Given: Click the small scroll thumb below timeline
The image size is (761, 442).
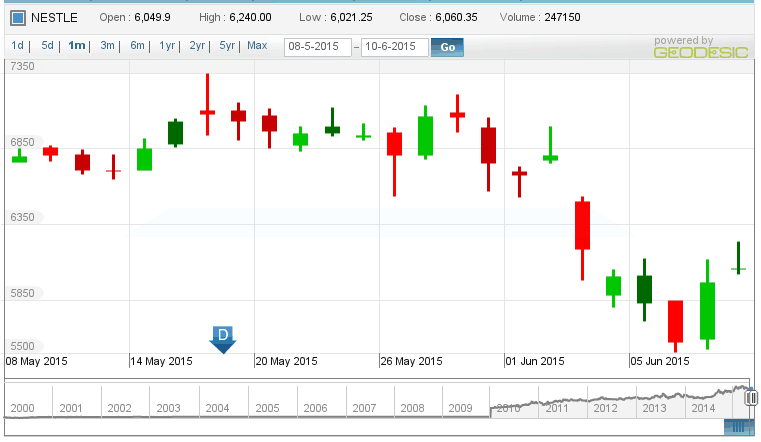Looking at the screenshot, I should point(739,427).
